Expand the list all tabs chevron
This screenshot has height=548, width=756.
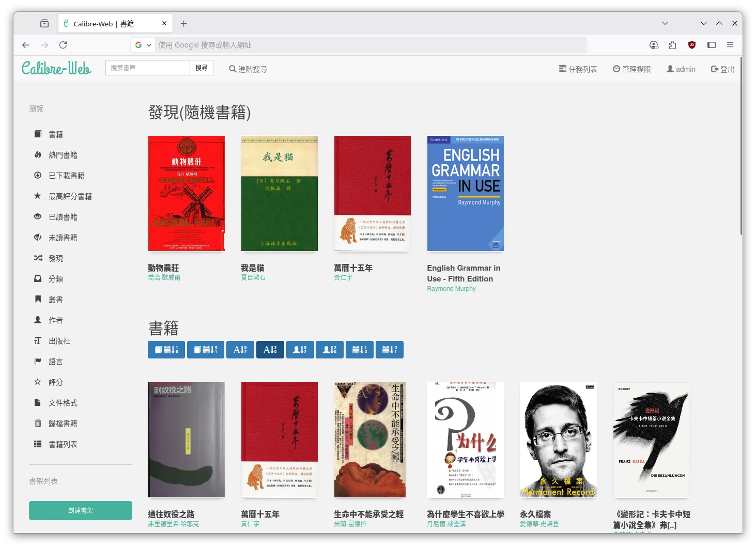(x=665, y=23)
